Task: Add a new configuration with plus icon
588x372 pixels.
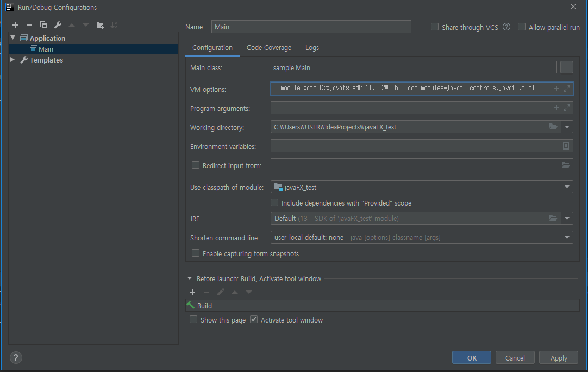Action: 15,25
